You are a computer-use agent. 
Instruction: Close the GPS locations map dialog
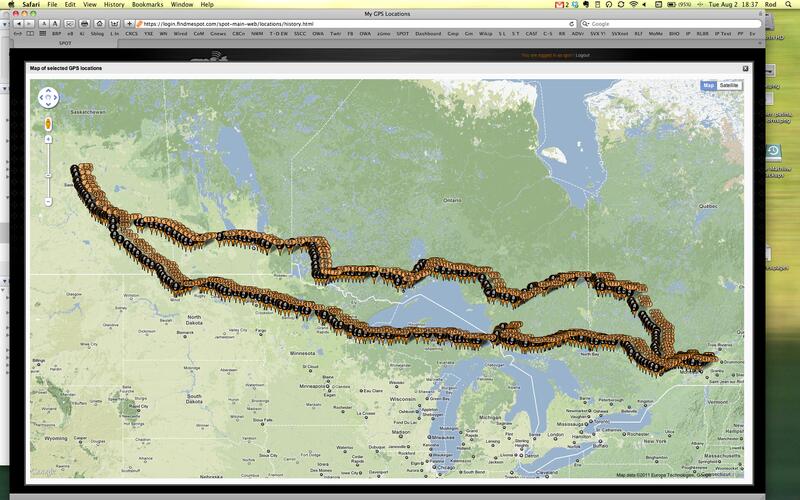tap(745, 68)
